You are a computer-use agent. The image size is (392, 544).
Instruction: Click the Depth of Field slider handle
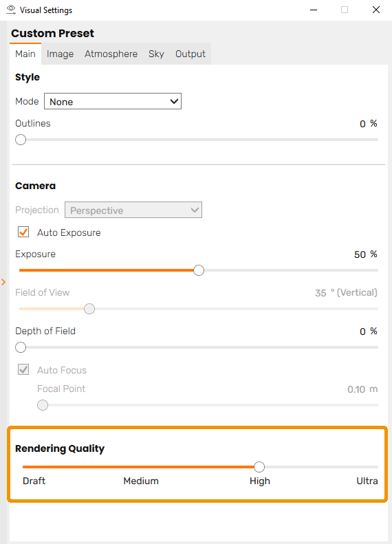click(x=21, y=347)
